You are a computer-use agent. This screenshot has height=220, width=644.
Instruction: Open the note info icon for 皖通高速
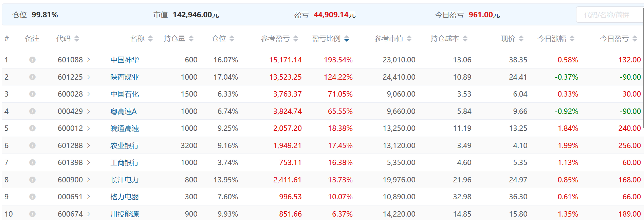click(x=32, y=128)
